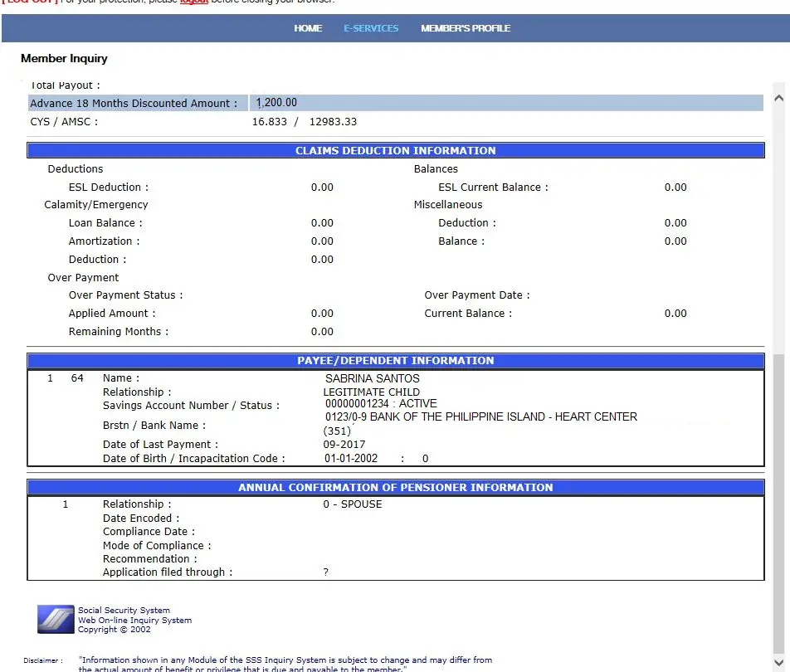Viewport: 790px width, 672px height.
Task: Click the Total Payout label
Action: coord(65,85)
